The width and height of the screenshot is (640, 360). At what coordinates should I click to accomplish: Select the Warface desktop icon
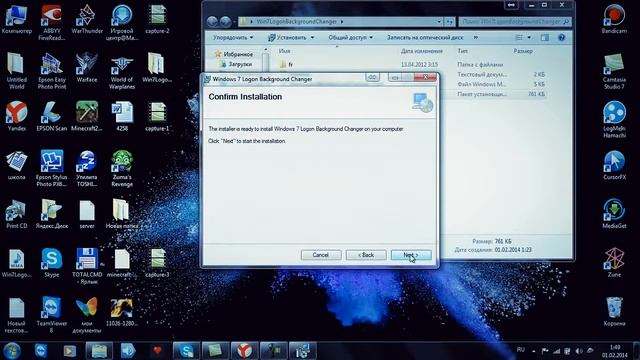pos(87,67)
